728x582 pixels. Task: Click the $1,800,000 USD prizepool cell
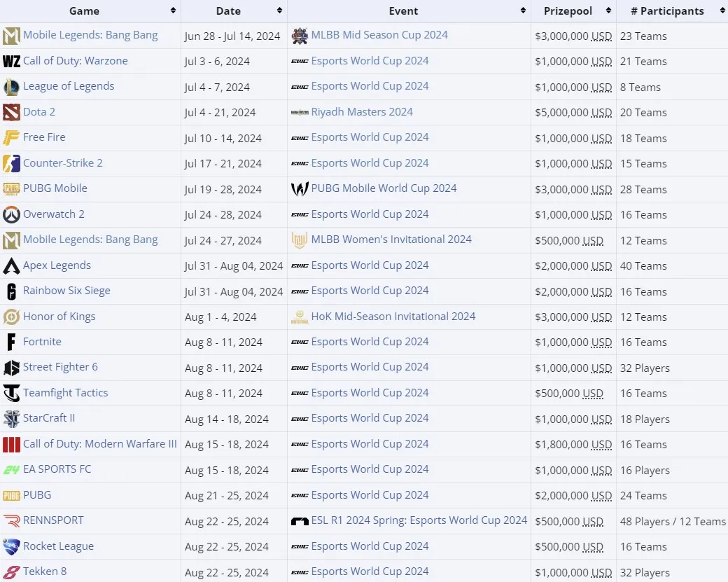573,445
